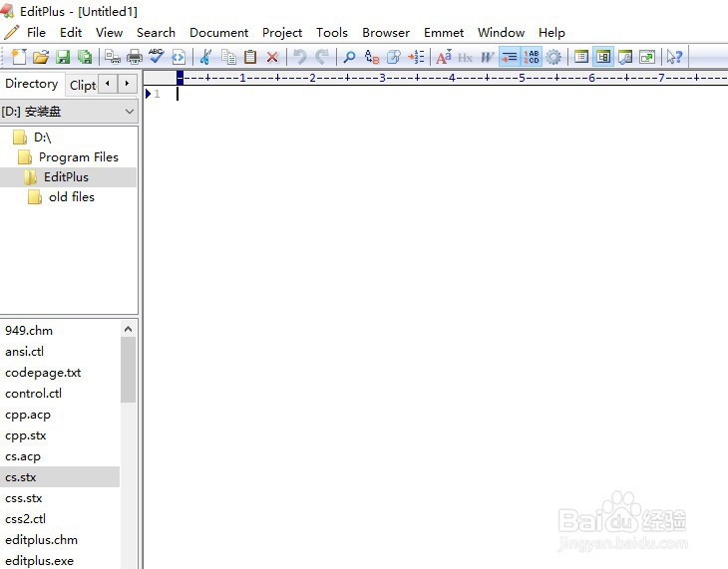Select the EditPlus folder
Image resolution: width=728 pixels, height=569 pixels.
pos(66,177)
